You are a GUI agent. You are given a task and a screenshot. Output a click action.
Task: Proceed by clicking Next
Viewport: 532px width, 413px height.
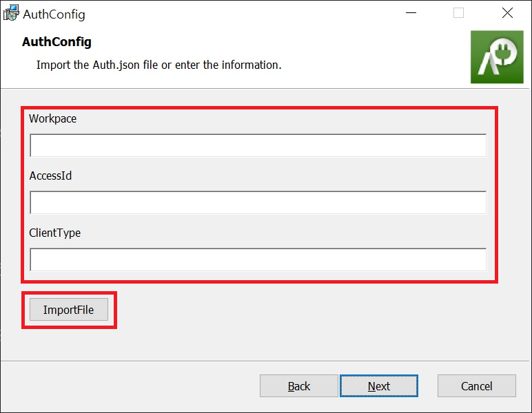pos(378,386)
